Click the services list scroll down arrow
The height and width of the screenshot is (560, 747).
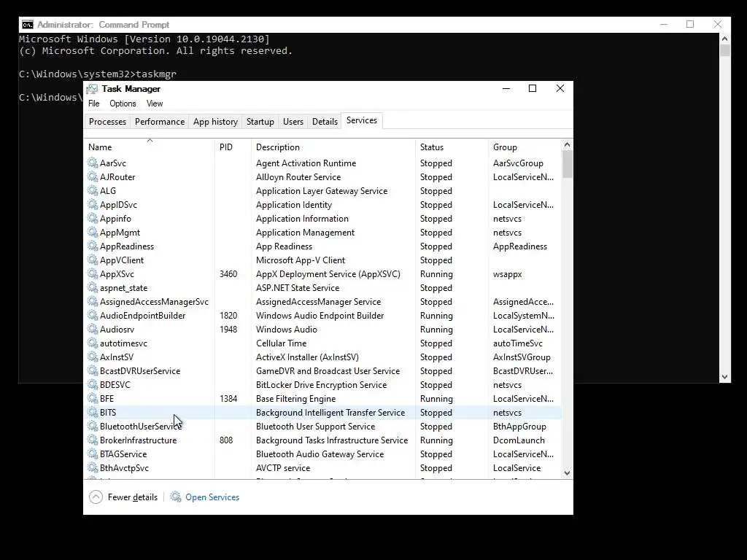(x=567, y=472)
